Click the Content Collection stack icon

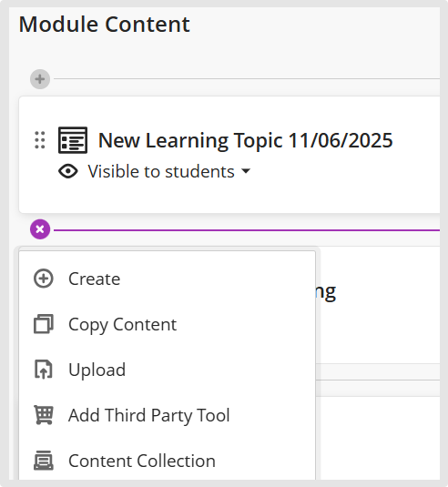[x=44, y=461]
